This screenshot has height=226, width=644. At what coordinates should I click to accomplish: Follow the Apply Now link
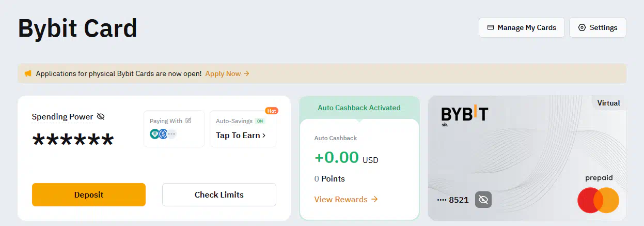click(x=227, y=73)
